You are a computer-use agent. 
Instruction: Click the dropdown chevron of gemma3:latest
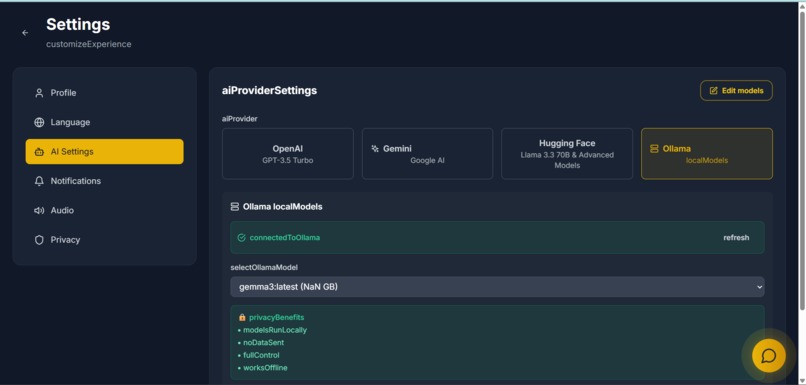759,287
